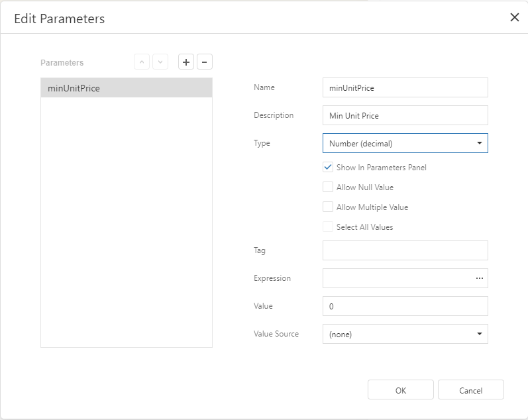Click the Description input field
Image resolution: width=528 pixels, height=420 pixels.
[404, 115]
